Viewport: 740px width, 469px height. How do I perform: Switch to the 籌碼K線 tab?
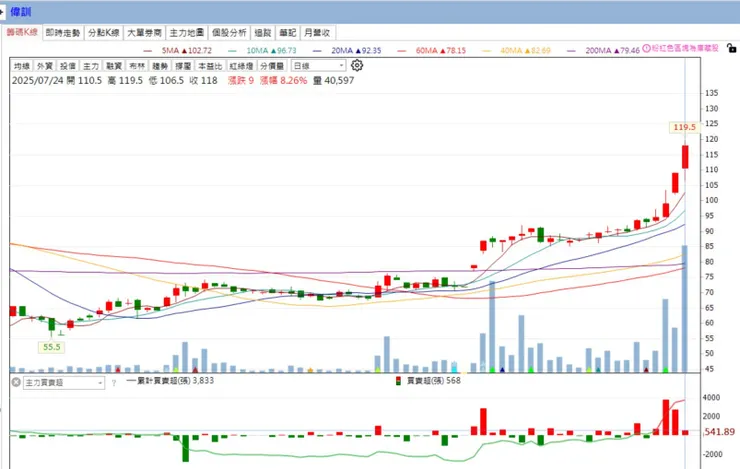tap(22, 32)
